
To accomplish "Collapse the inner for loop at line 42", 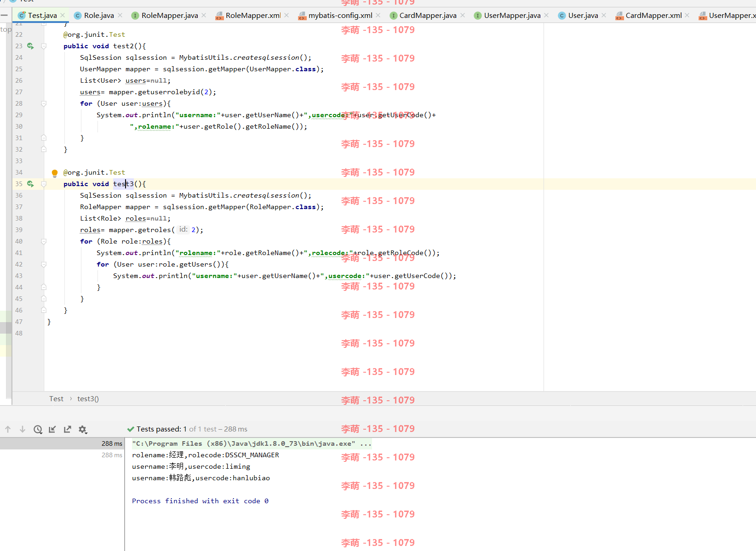I will [44, 264].
